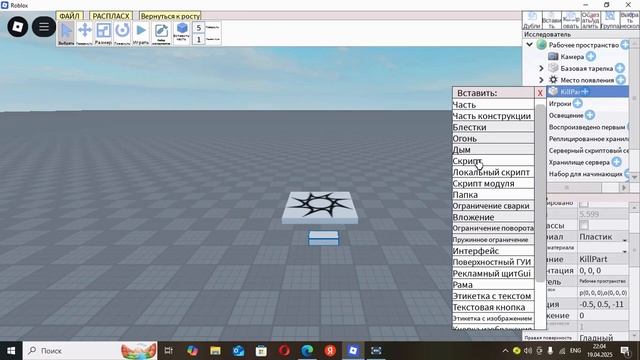The height and width of the screenshot is (360, 640).
Task: Choose Локальный скрипт in insert list
Action: 493,172
